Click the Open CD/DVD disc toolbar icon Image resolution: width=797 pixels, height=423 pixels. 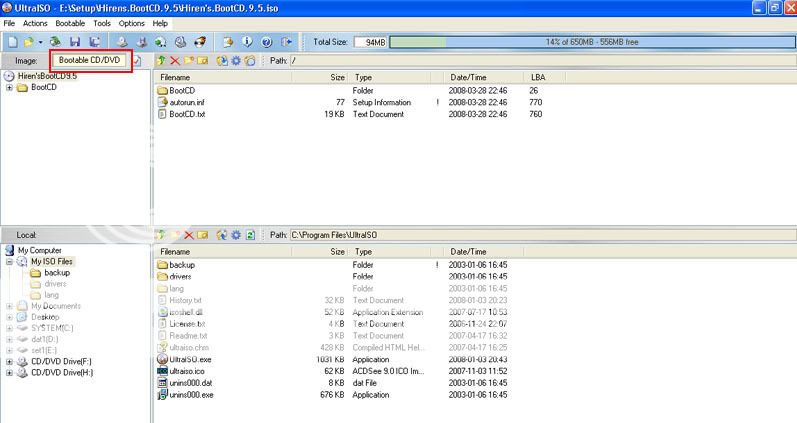[x=55, y=42]
